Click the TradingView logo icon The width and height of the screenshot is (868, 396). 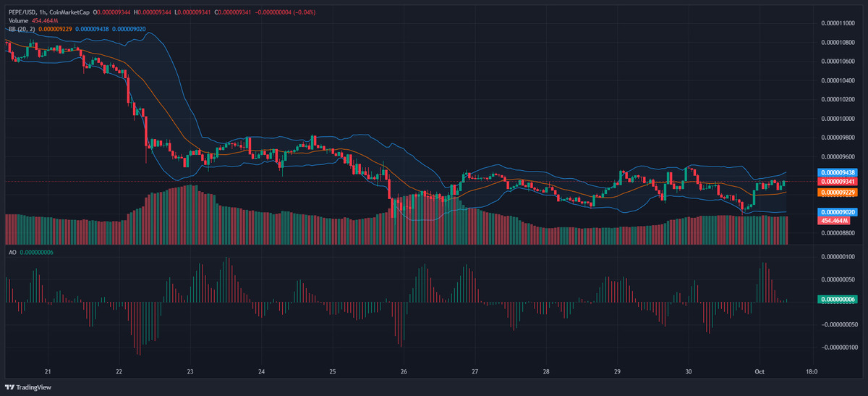[x=11, y=387]
